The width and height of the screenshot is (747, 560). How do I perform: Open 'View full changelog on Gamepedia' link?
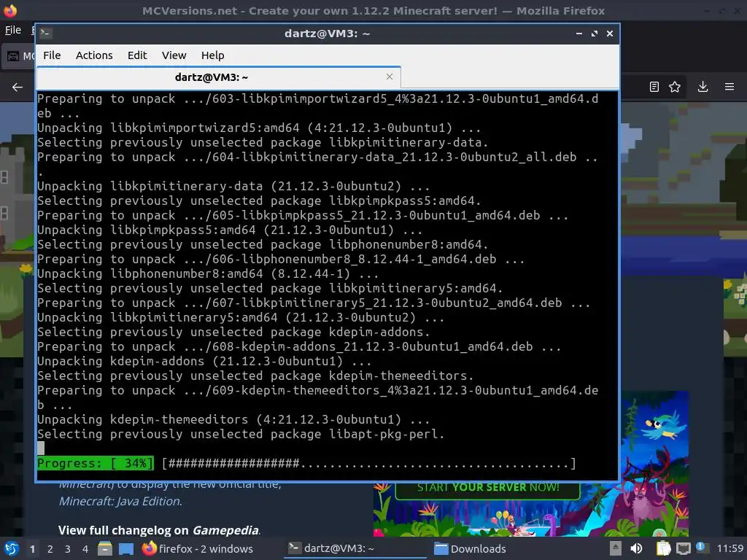tap(160, 530)
